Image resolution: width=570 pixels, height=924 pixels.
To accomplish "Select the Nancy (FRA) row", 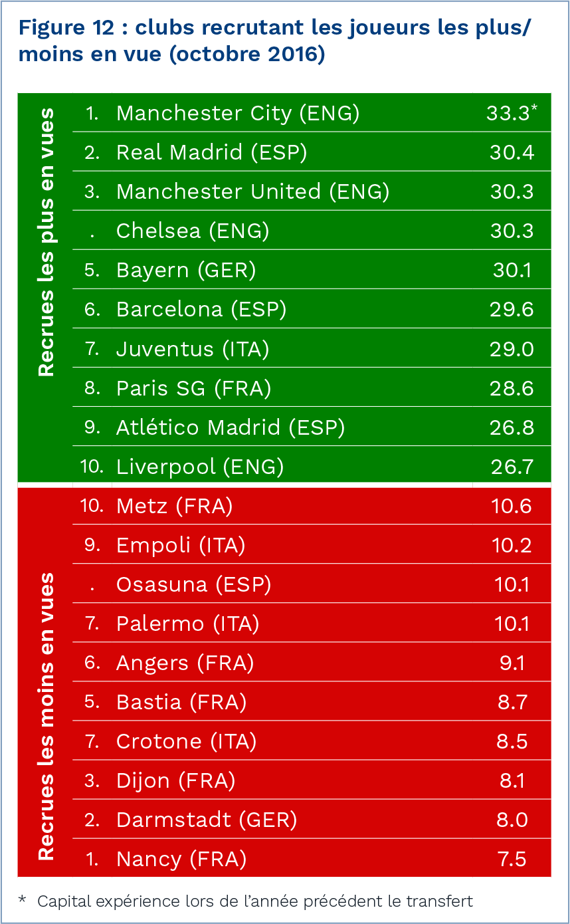I will tap(181, 860).
